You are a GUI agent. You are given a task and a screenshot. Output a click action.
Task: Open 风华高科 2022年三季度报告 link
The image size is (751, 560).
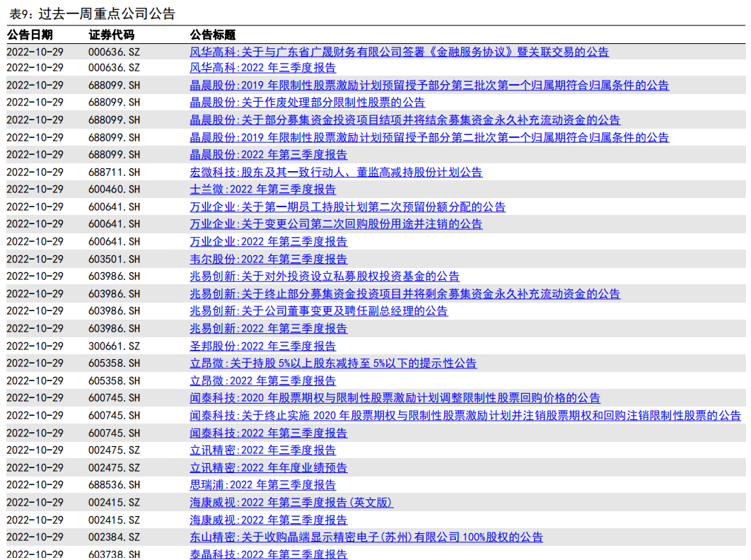pyautogui.click(x=262, y=68)
